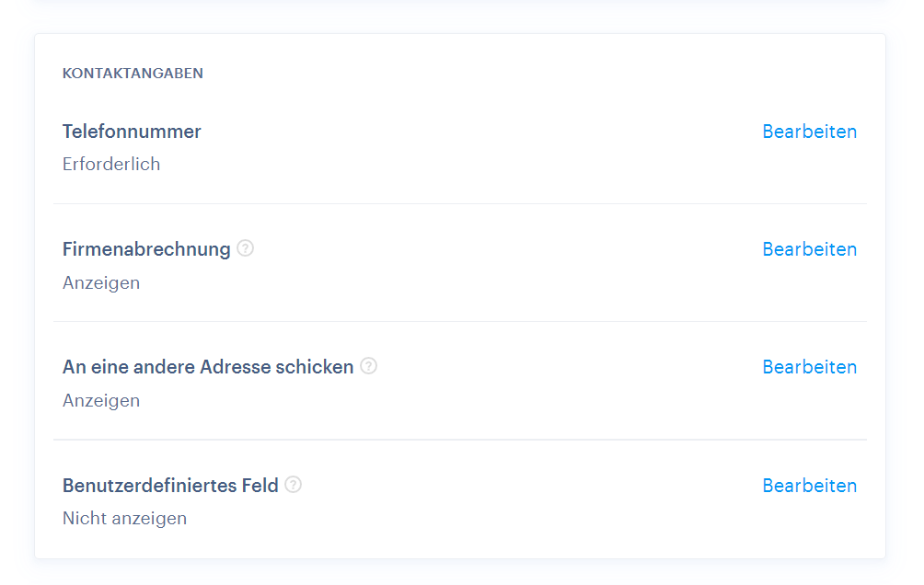
Task: Click the KONTAKTANGABEN section header
Action: [133, 73]
